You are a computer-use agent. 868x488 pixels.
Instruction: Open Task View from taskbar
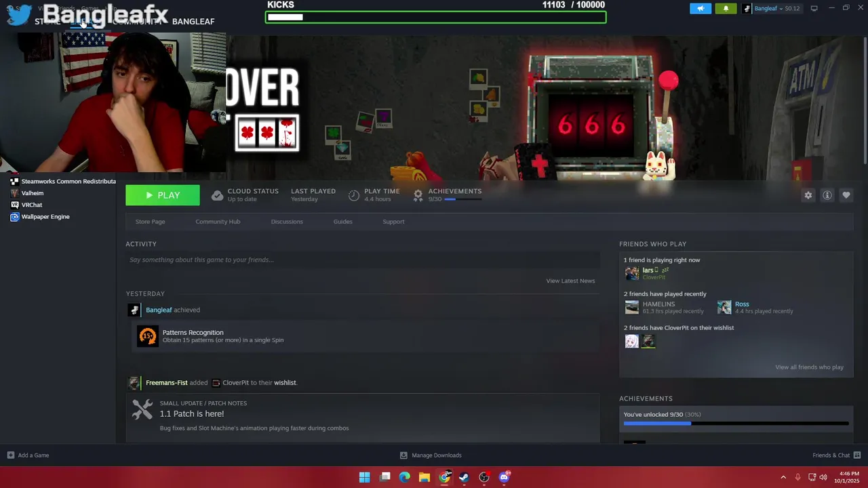[x=385, y=477]
